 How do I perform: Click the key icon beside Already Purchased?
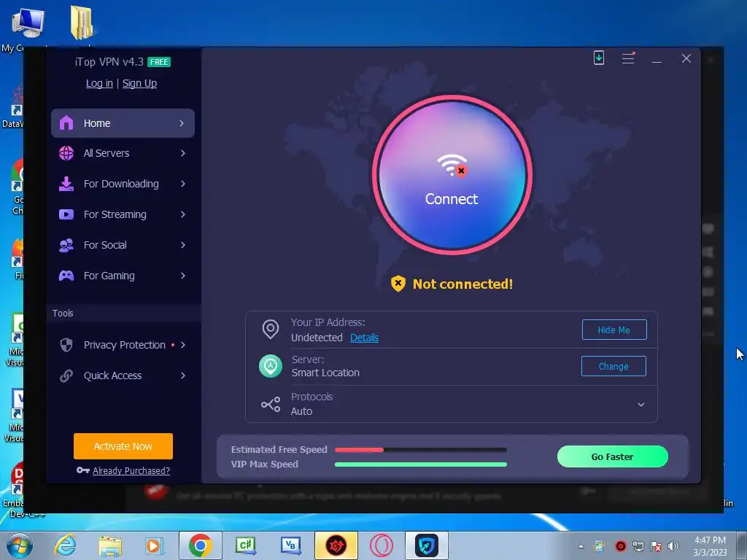(83, 470)
